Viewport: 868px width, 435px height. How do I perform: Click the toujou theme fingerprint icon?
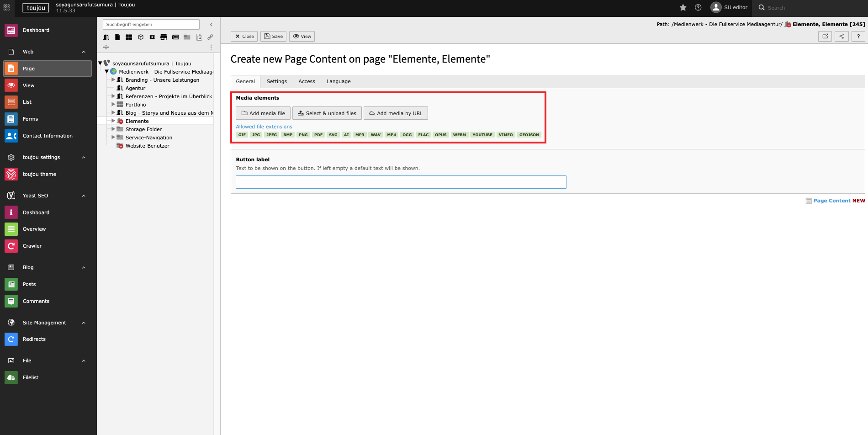point(11,174)
